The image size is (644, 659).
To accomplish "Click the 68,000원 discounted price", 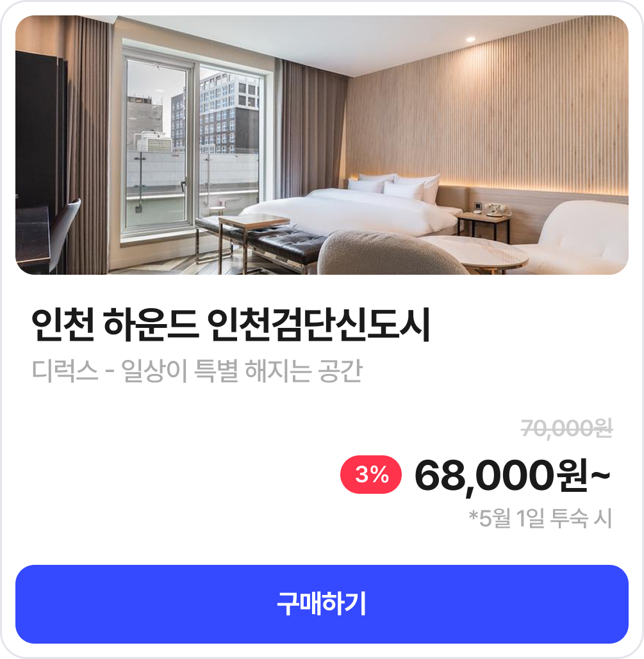I will (513, 475).
